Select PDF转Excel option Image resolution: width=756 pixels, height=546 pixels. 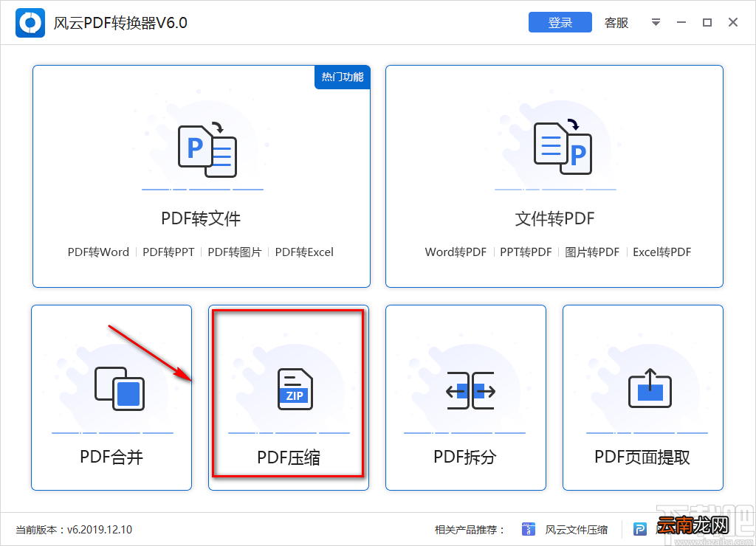point(304,252)
